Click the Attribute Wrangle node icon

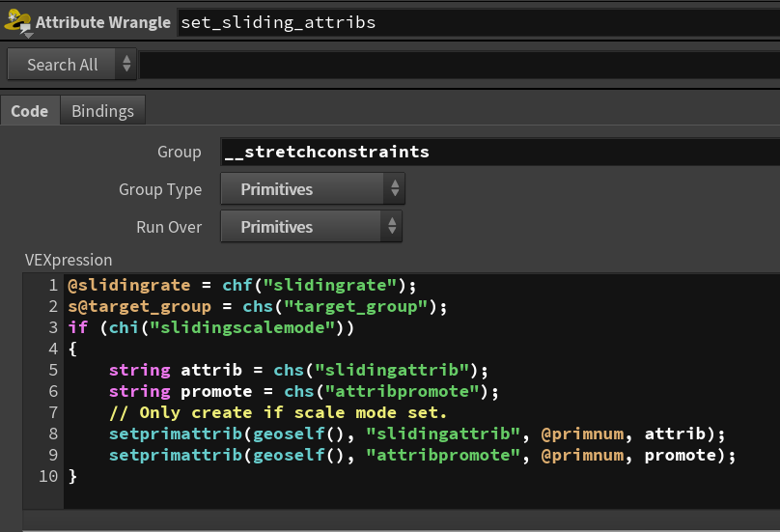(18, 22)
